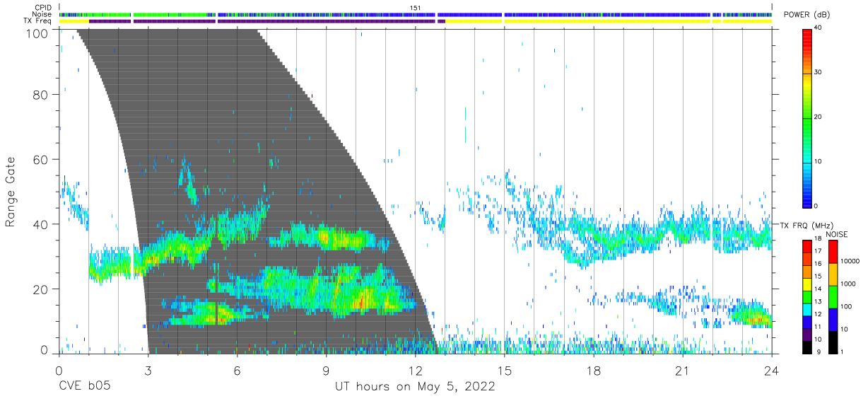The width and height of the screenshot is (868, 401).
Task: Click the 24 tick on UT hours axis
Action: coord(771,369)
